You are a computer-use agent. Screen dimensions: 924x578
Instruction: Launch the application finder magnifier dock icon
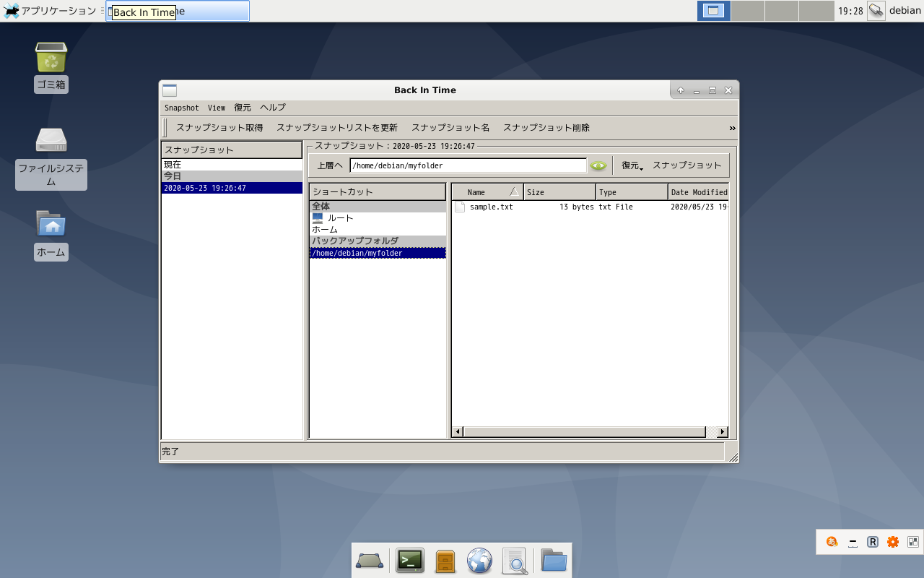[515, 561]
